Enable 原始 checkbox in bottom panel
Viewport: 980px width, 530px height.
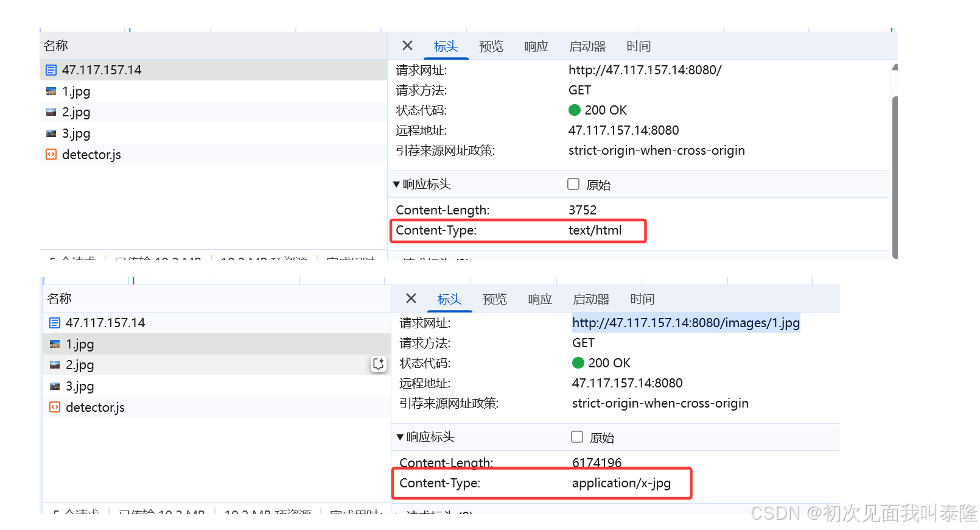click(x=577, y=437)
